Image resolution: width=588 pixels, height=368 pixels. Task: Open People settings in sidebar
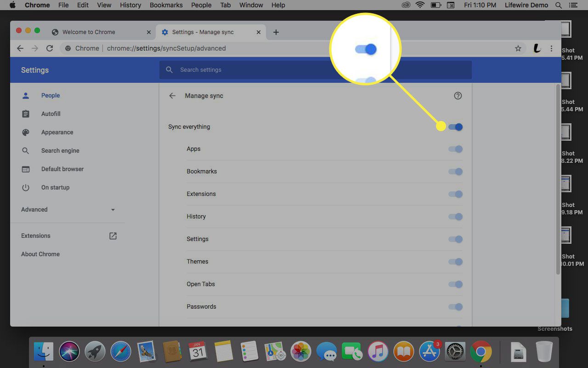[x=51, y=96]
